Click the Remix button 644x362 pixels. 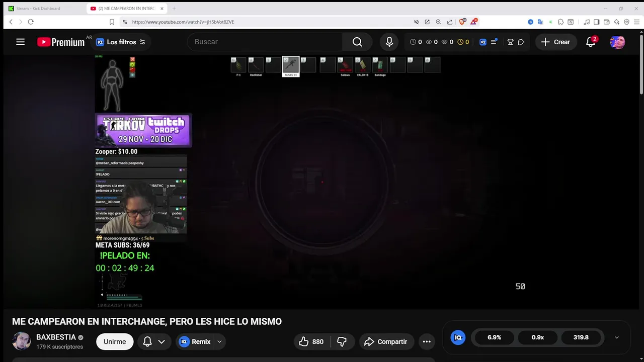(195, 342)
